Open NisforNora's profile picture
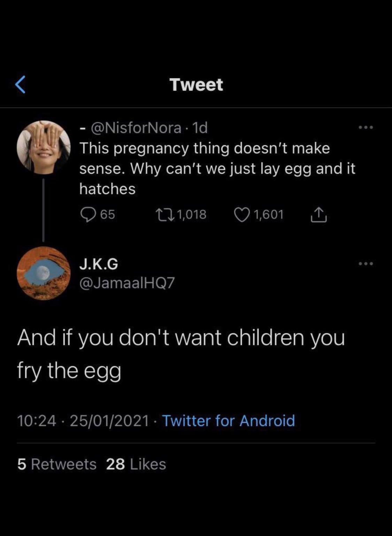392x536 pixels. click(x=44, y=147)
